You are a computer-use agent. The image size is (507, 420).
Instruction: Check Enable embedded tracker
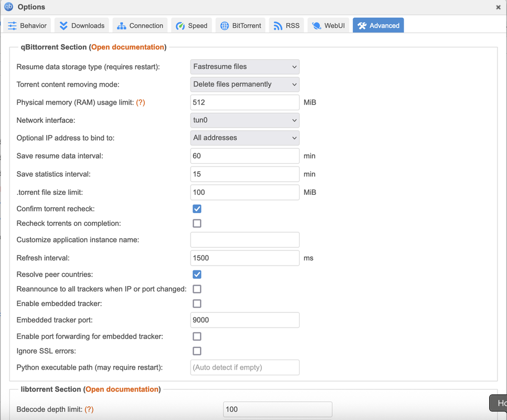coord(197,303)
